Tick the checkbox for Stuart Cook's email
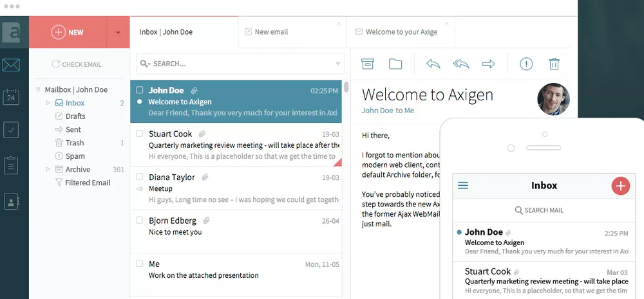The image size is (644, 299). point(139,133)
